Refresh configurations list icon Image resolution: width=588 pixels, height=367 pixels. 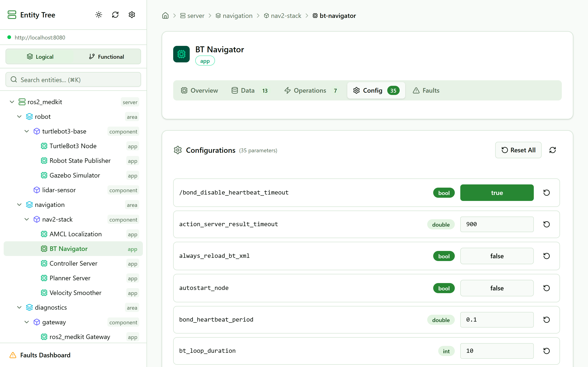(x=553, y=150)
